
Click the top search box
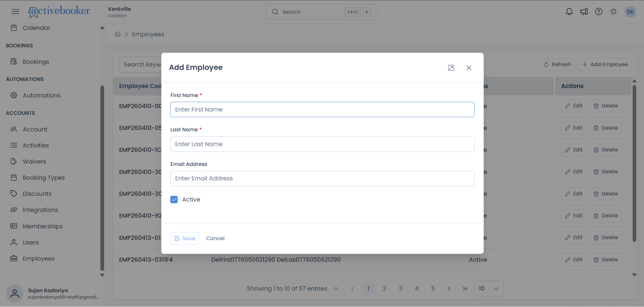pos(321,12)
